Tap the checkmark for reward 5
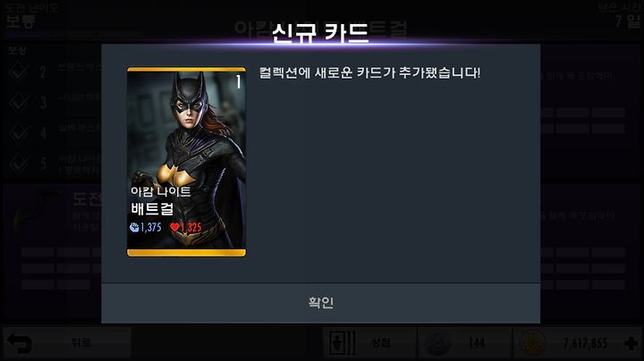This screenshot has width=644, height=361. pos(19,164)
